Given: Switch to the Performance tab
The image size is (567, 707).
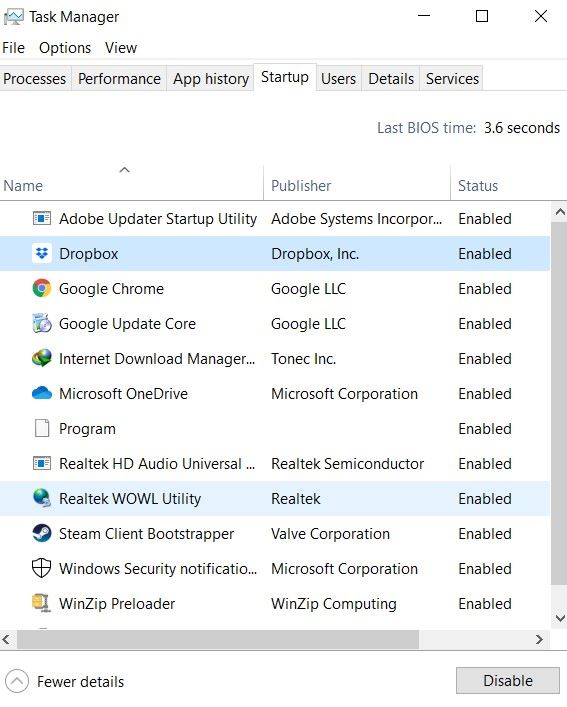Looking at the screenshot, I should point(119,78).
